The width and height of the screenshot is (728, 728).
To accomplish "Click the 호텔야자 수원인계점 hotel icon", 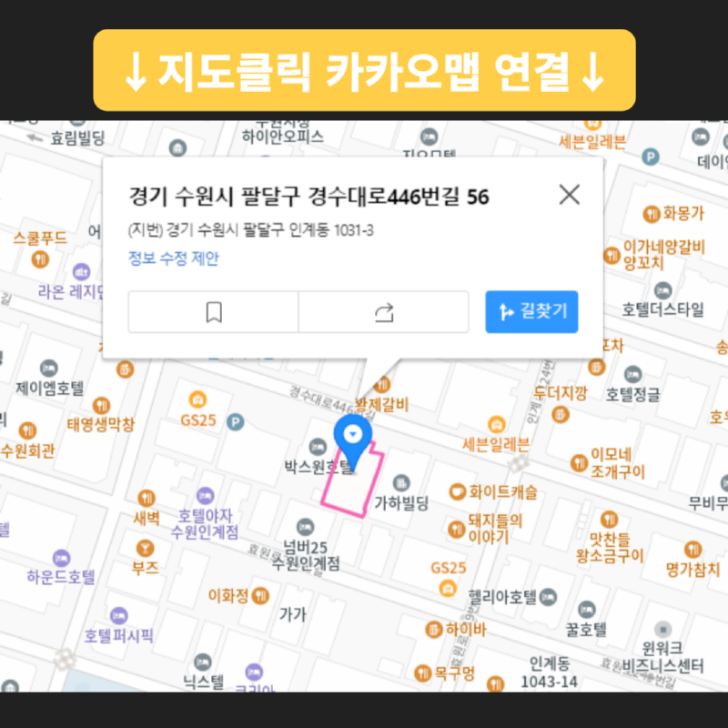I will click(206, 496).
